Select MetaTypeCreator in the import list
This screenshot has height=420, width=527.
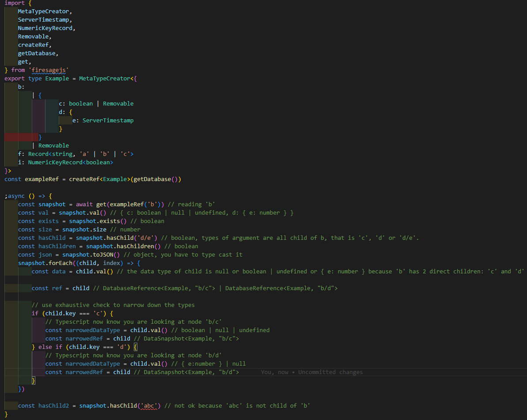pos(43,11)
